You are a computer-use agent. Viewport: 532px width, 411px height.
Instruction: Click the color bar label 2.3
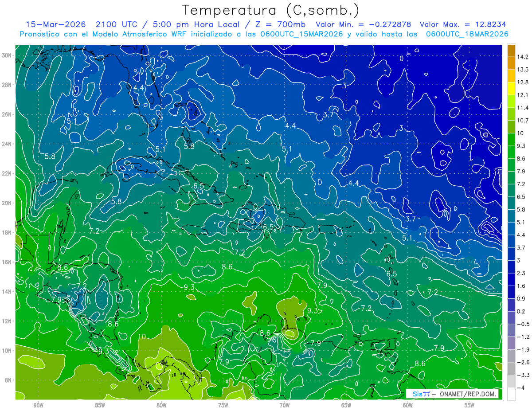(522, 273)
